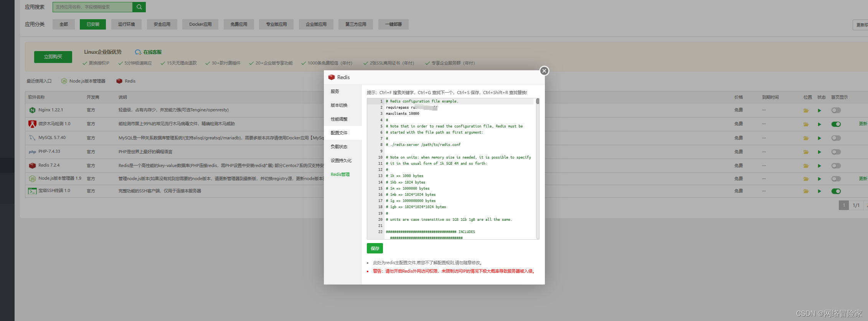The height and width of the screenshot is (321, 868).
Task: Click status play icon for 微步木马检测 row
Action: coord(820,124)
